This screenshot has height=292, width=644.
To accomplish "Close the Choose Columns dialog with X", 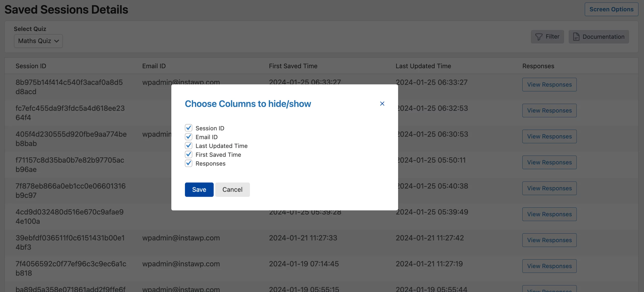I will pyautogui.click(x=382, y=104).
